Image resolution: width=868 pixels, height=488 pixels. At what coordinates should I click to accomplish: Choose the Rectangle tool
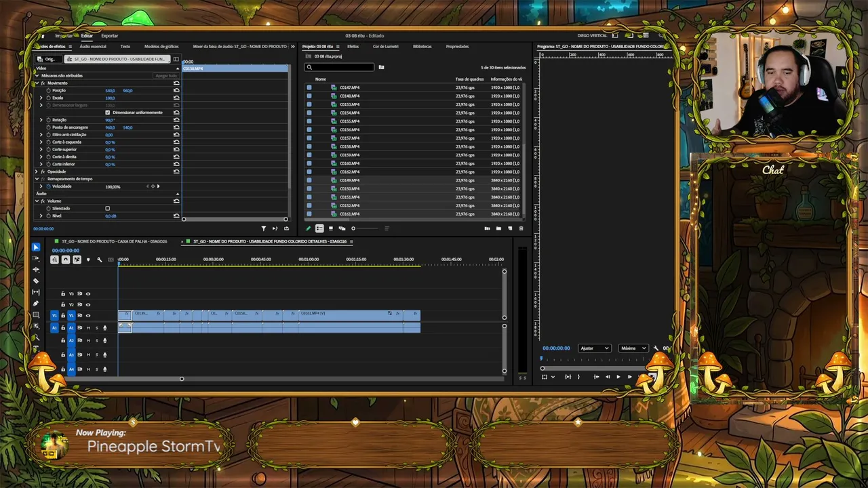click(x=36, y=314)
